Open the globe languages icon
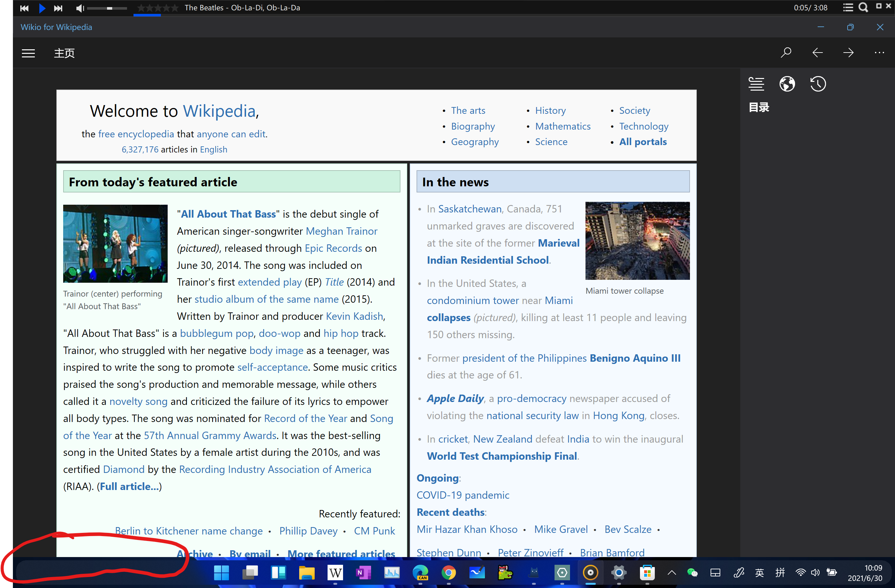 pos(787,84)
